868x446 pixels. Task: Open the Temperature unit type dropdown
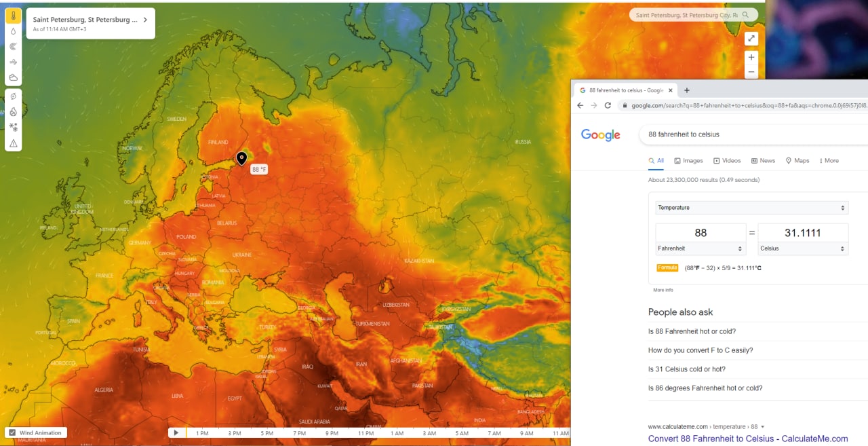(752, 208)
